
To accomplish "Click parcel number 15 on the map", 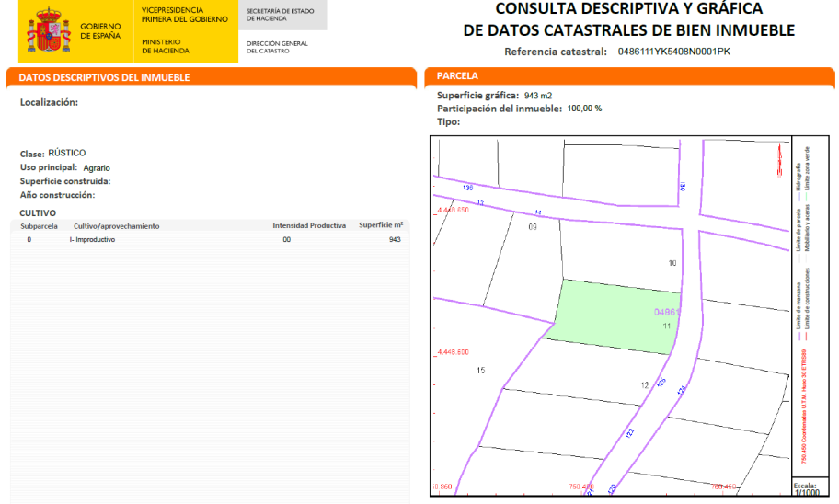I will [480, 371].
